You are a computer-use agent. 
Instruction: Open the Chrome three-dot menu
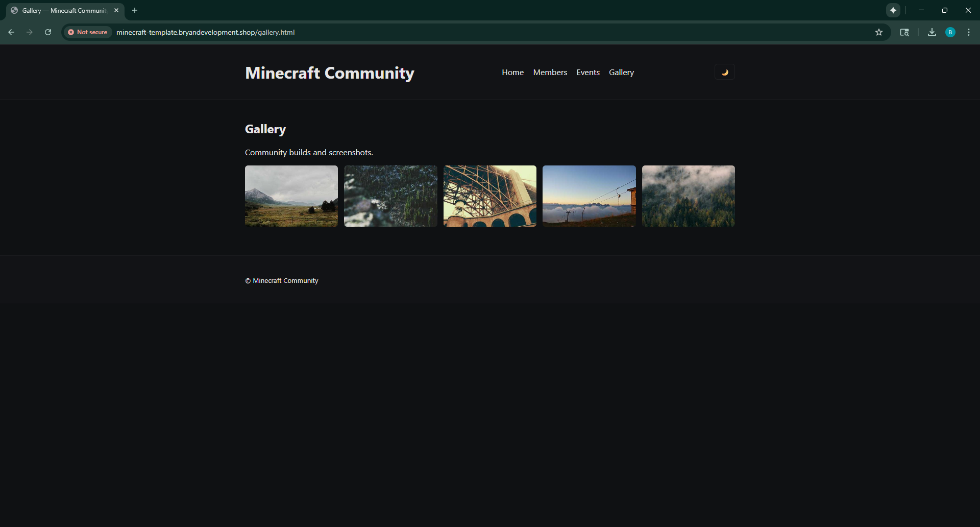969,32
